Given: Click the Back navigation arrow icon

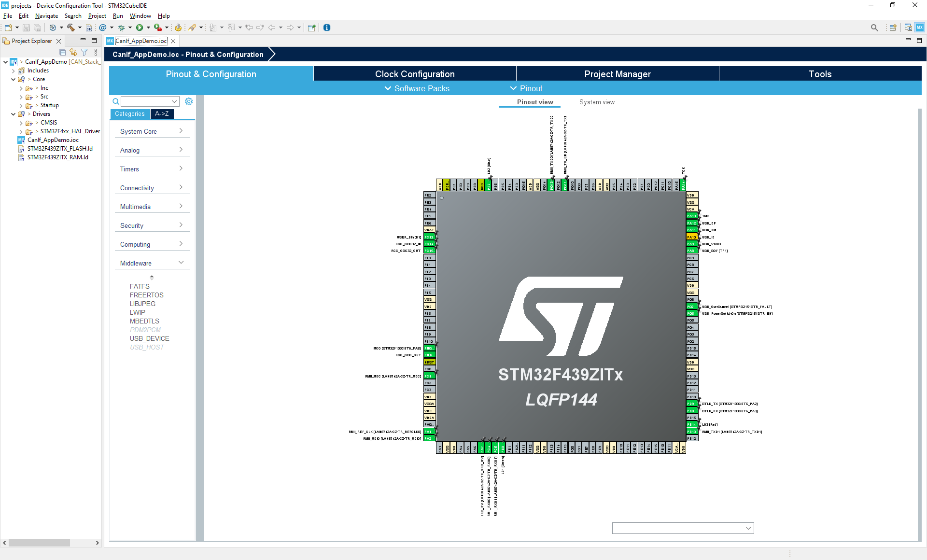Looking at the screenshot, I should tap(272, 28).
